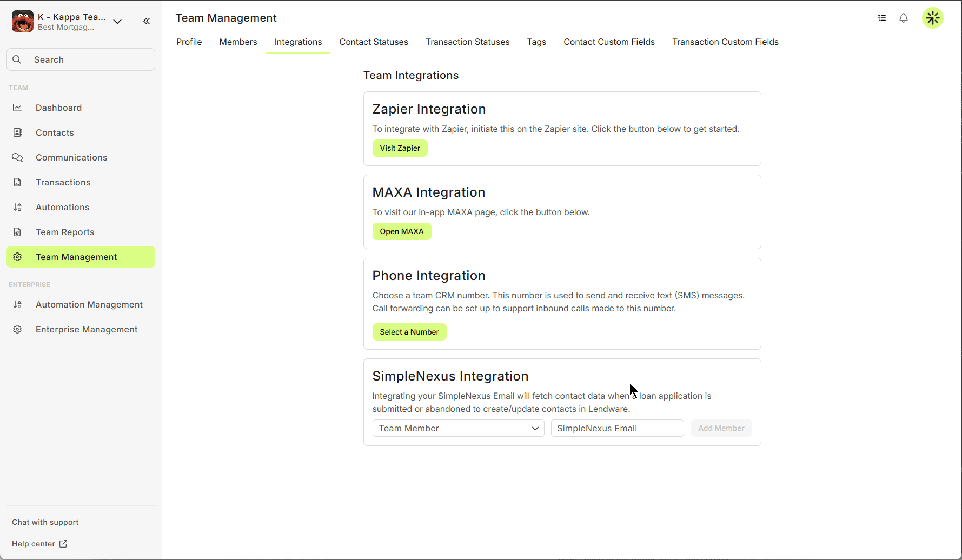Navigate to Automations in the sidebar
This screenshot has width=962, height=560.
pyautogui.click(x=62, y=207)
